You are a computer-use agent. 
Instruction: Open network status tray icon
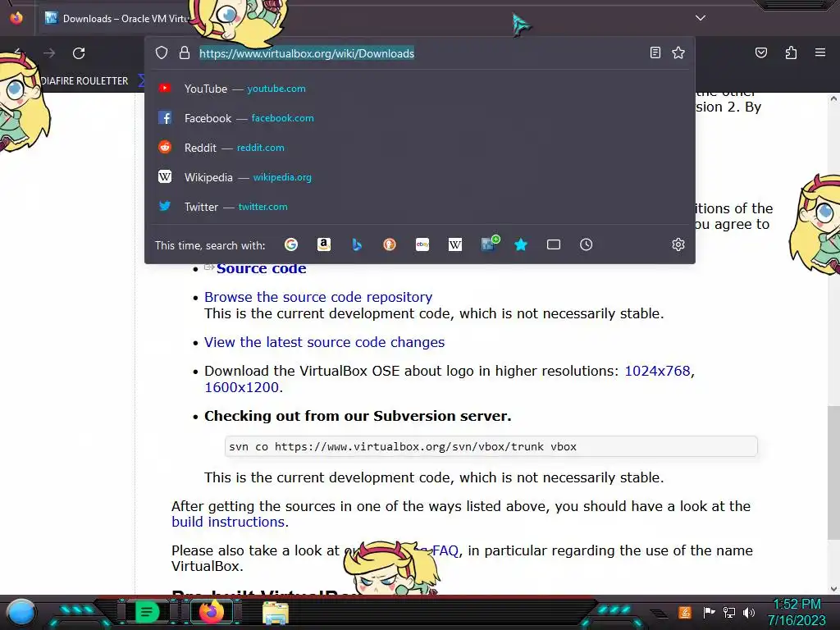(x=728, y=612)
